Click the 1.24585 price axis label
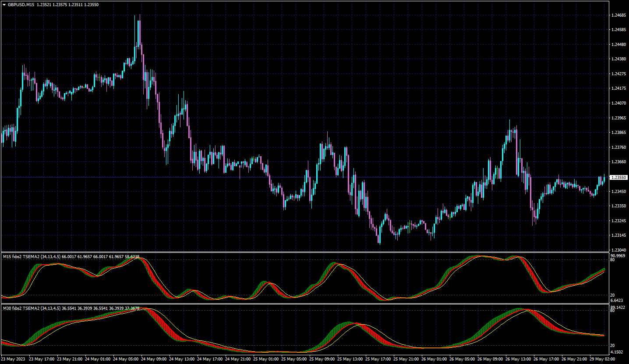The image size is (629, 364). (x=618, y=30)
